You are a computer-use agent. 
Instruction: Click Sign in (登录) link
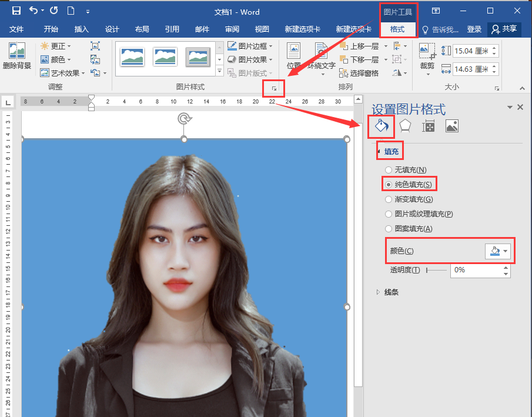coord(474,29)
